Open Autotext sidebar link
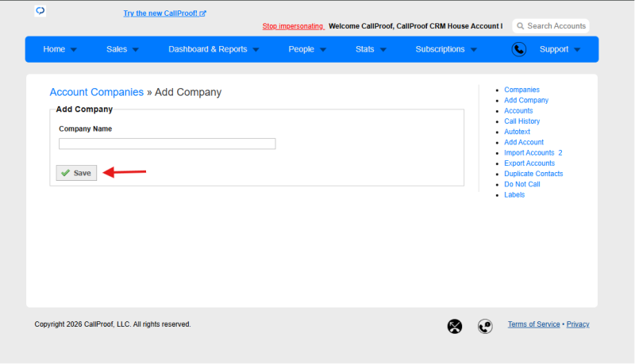Screen dimensions: 635x364 coord(517,132)
